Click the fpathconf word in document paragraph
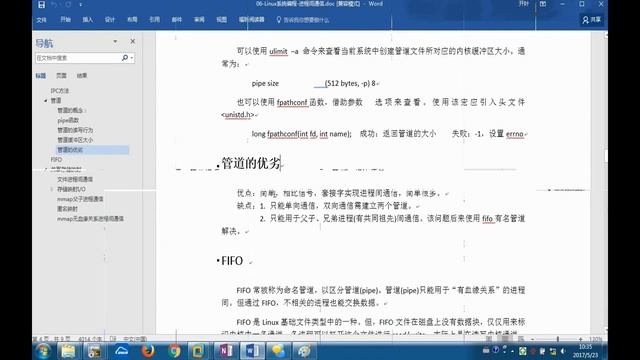Viewport: 640px width, 360px height. 292,102
